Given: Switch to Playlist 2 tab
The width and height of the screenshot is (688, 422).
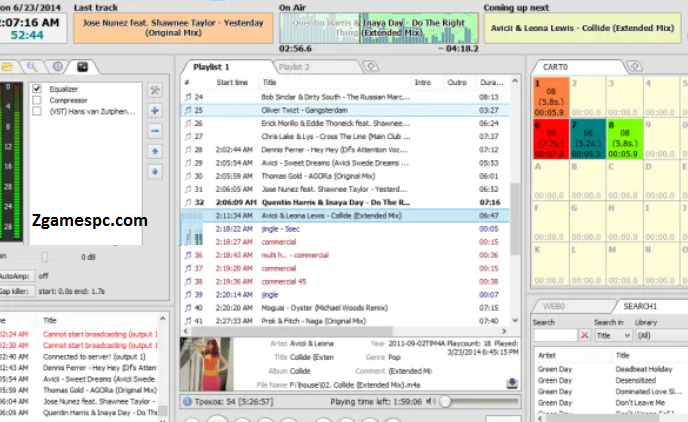Looking at the screenshot, I should (294, 67).
